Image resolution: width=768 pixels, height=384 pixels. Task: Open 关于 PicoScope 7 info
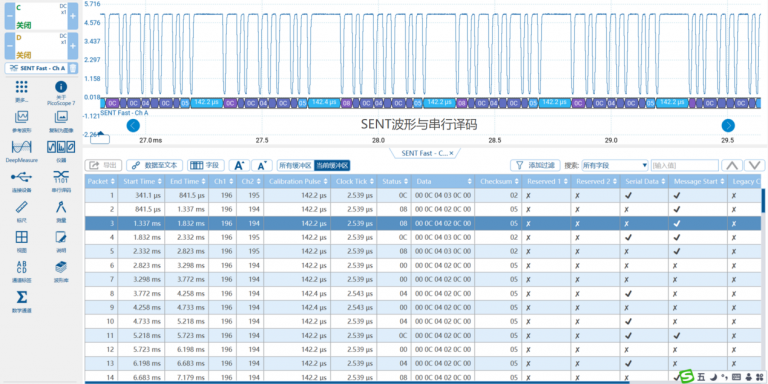click(61, 92)
